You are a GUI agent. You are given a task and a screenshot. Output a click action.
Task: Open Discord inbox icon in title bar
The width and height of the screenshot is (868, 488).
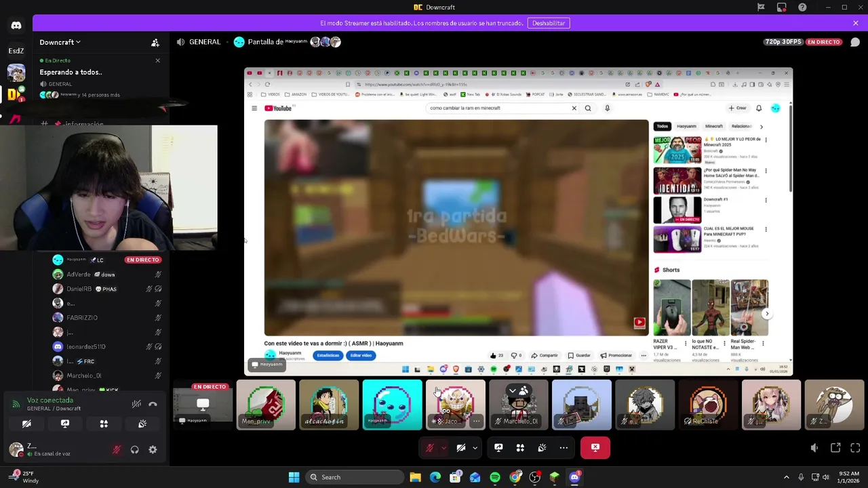[x=782, y=7]
